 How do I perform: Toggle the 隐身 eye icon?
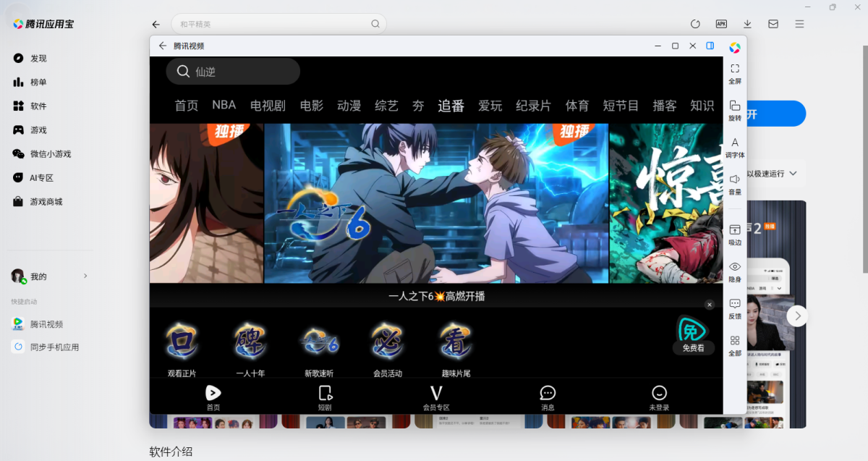tap(735, 267)
